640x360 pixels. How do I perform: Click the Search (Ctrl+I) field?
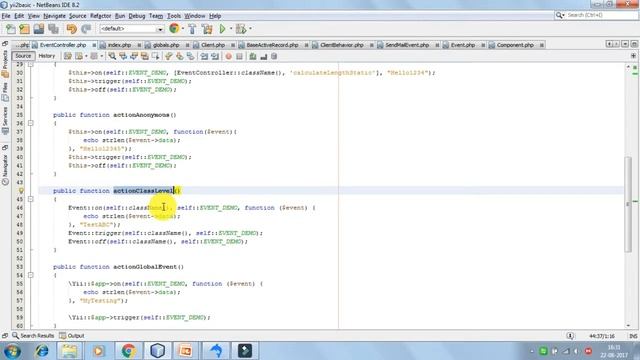coord(596,15)
